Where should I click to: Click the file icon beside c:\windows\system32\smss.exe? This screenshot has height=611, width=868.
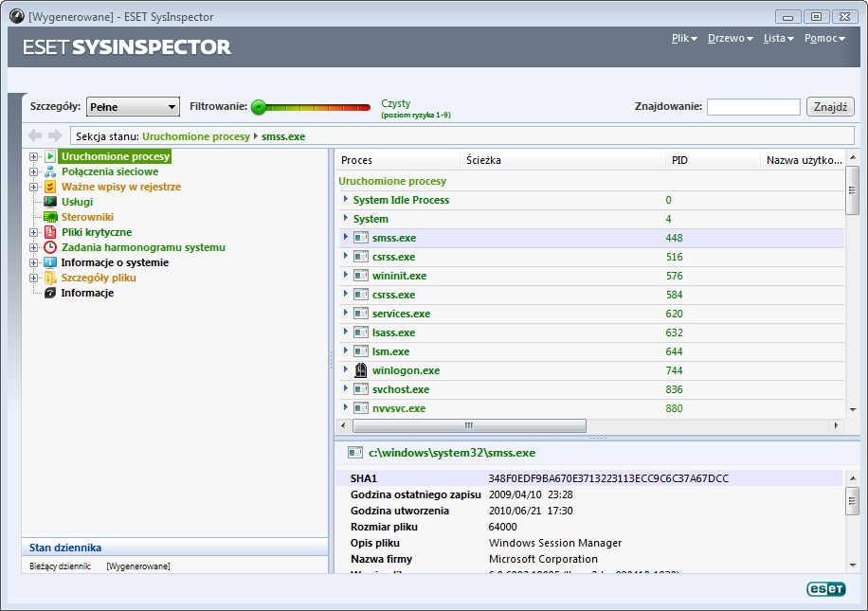[354, 453]
